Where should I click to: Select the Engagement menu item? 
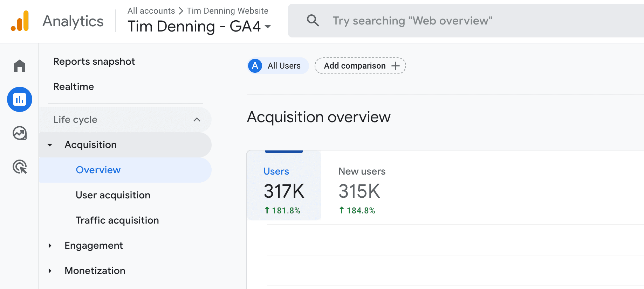tap(94, 246)
